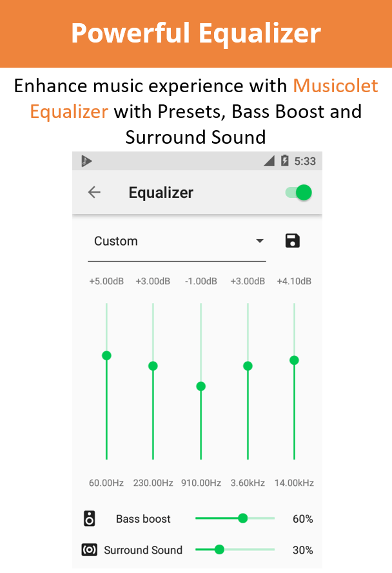Click the Surround Sound slider handle
Screen dimensions: 392x573
point(219,549)
